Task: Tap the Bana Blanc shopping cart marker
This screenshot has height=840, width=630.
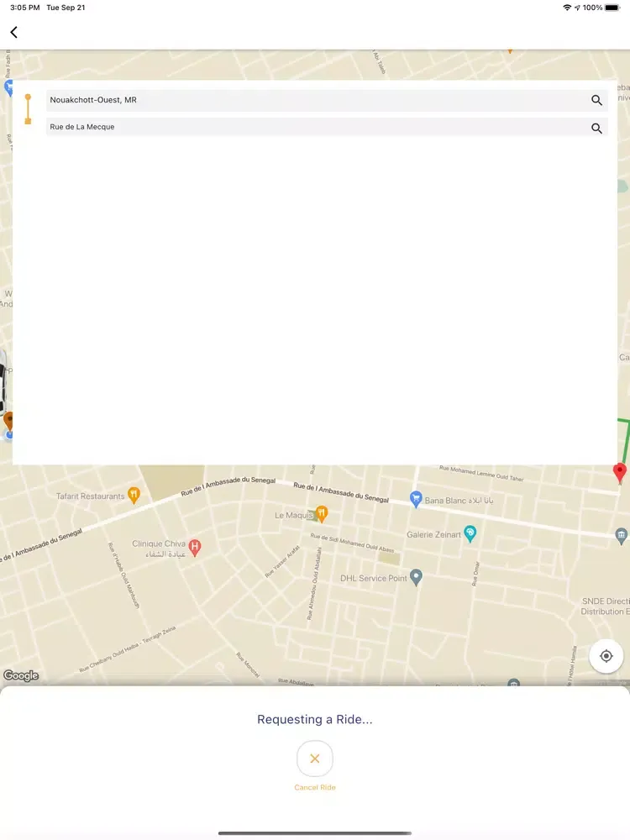Action: [x=415, y=499]
